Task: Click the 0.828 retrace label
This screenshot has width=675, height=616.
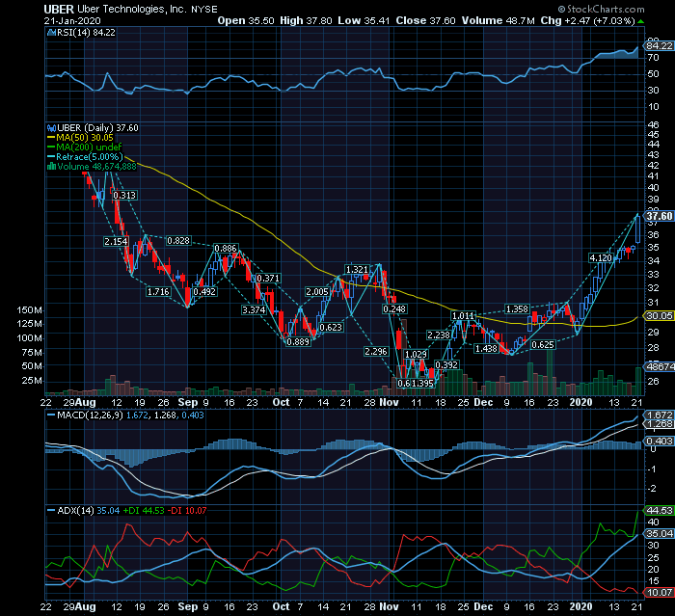Action: pos(178,241)
